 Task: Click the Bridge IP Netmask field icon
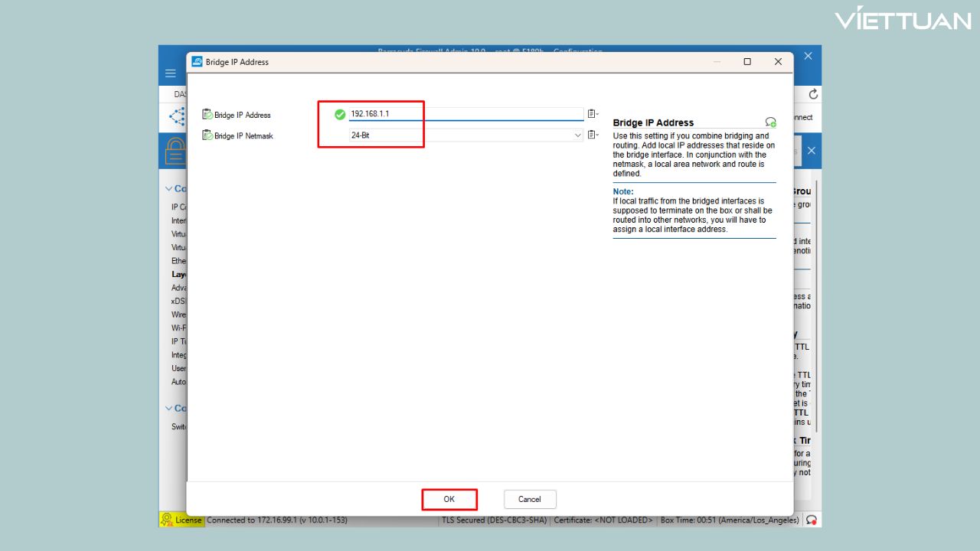tap(207, 135)
